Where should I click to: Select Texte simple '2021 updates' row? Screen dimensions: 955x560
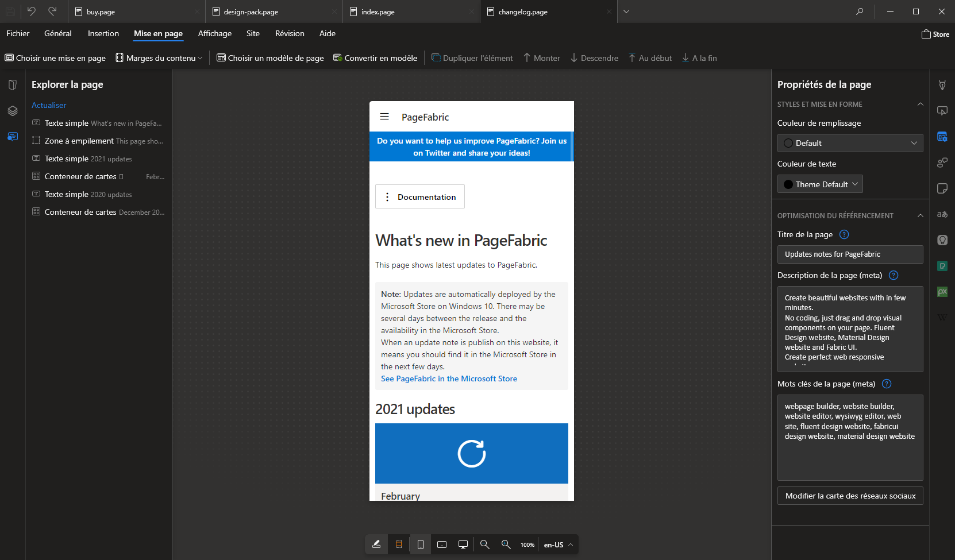(98, 159)
